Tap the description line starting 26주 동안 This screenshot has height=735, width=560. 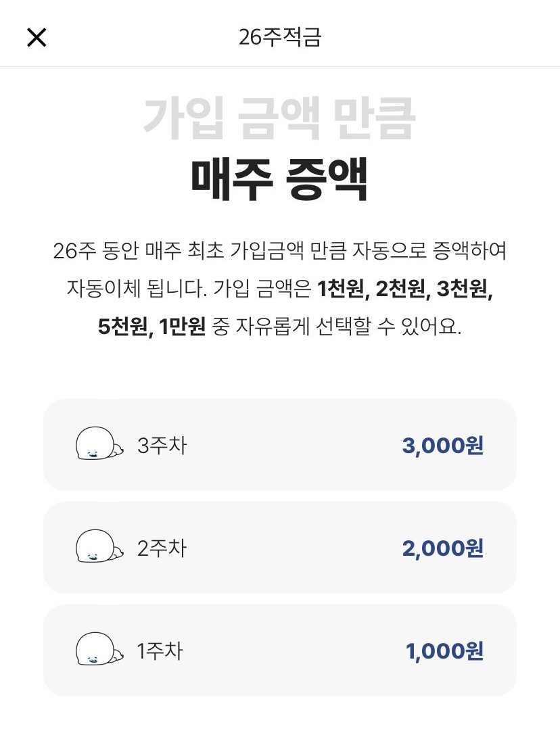coord(279,251)
